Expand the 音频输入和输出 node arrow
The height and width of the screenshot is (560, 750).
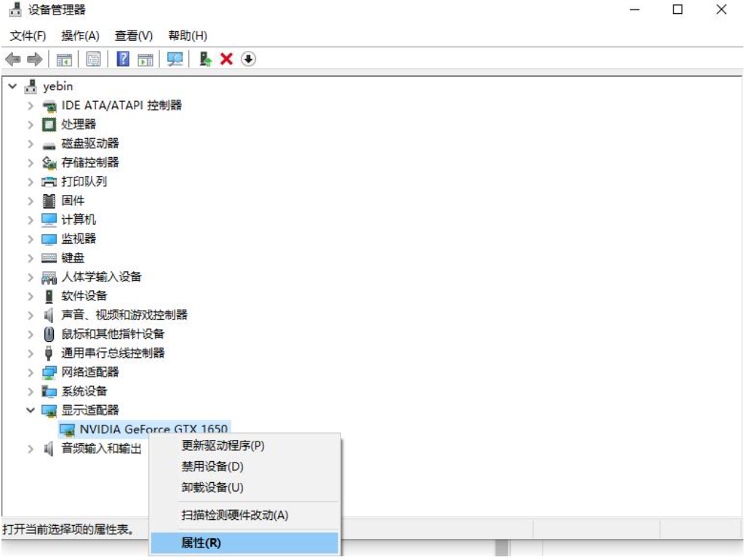point(31,449)
